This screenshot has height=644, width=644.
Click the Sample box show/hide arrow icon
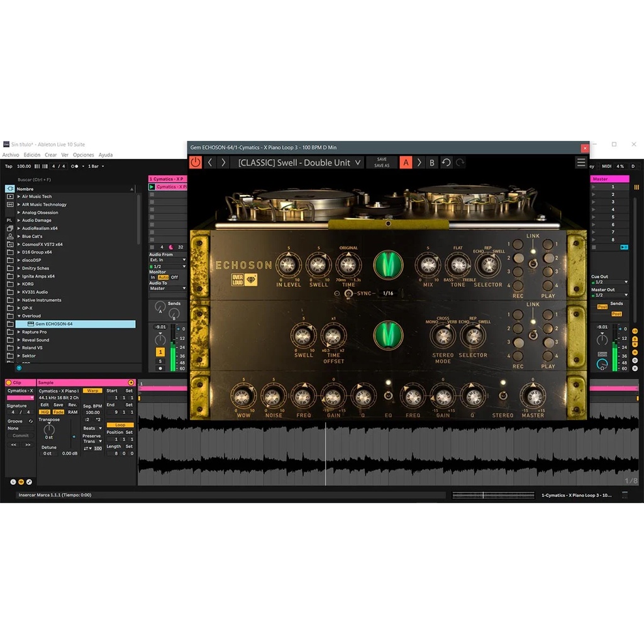(x=131, y=382)
